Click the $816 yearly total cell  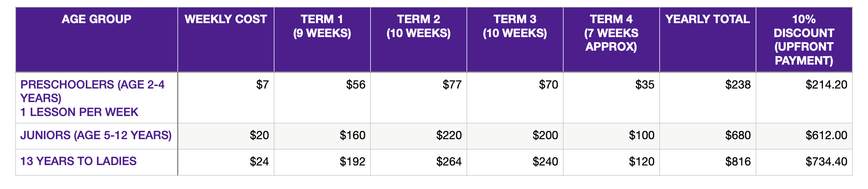(x=708, y=162)
